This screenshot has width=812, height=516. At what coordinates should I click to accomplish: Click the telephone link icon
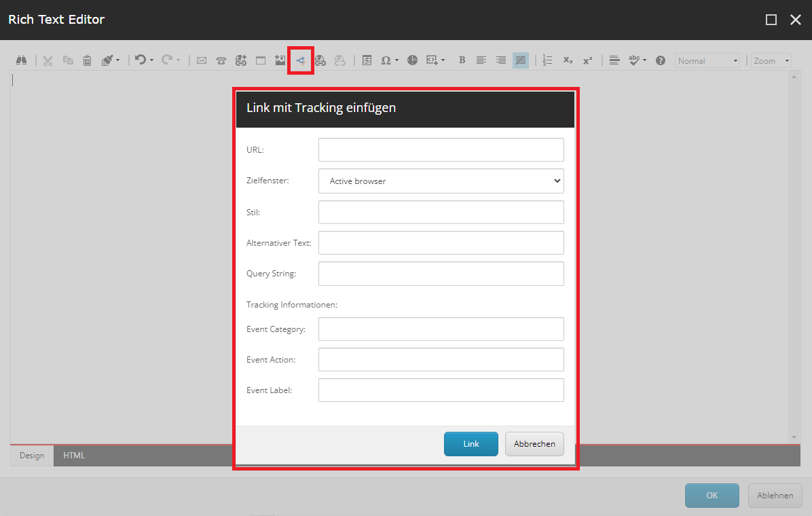pyautogui.click(x=221, y=60)
